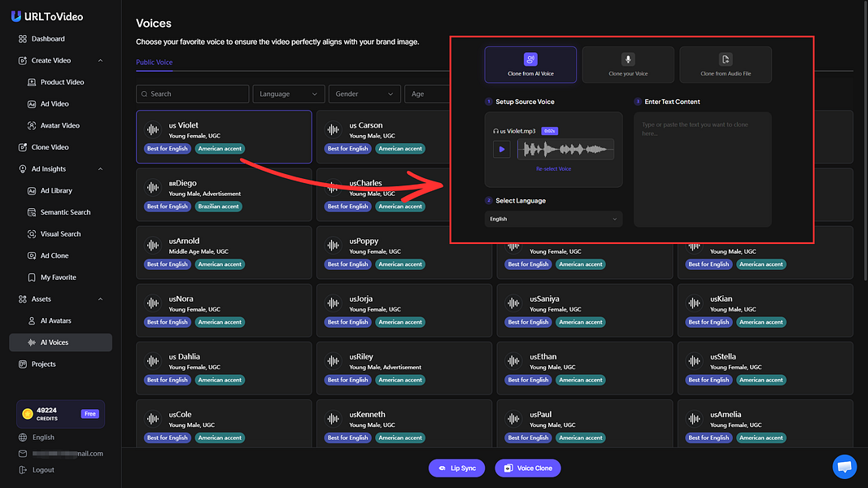The width and height of the screenshot is (868, 488).
Task: Click American accent tag on usAmelia
Action: coord(761,438)
